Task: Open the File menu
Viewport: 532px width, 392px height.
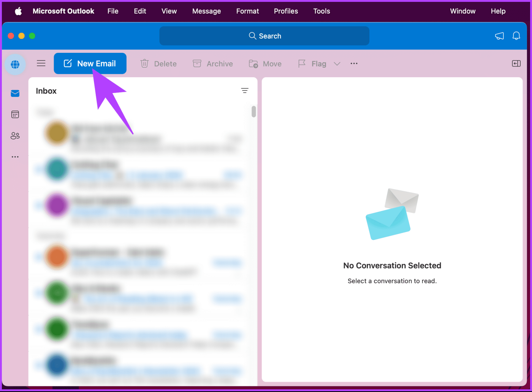Action: point(113,11)
